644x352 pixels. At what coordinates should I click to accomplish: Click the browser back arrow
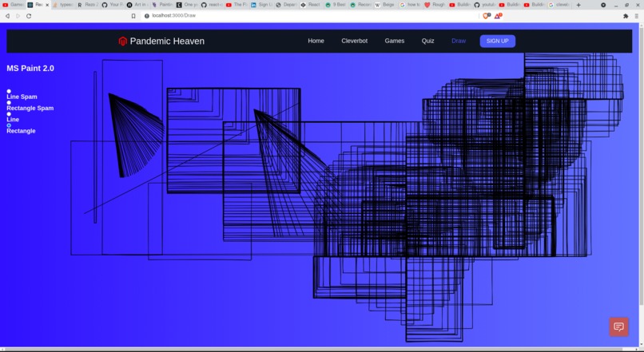point(7,16)
